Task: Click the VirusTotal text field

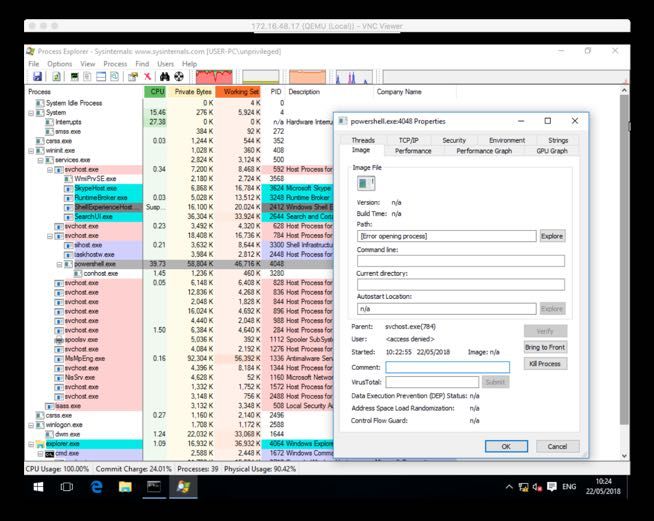Action: 432,382
